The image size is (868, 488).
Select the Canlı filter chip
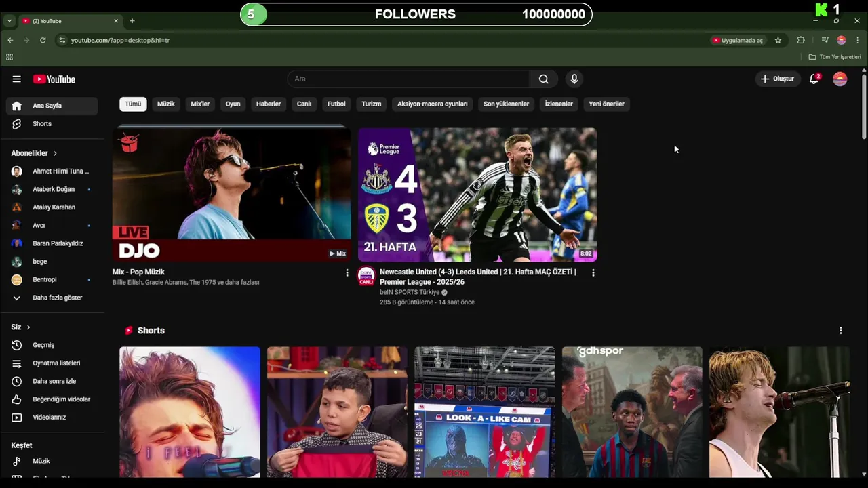coord(304,104)
